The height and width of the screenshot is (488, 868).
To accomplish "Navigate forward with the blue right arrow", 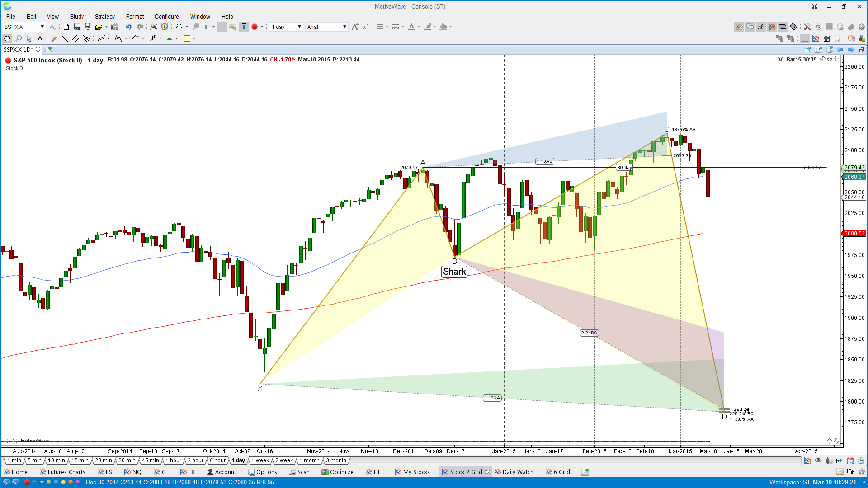I will (x=851, y=50).
